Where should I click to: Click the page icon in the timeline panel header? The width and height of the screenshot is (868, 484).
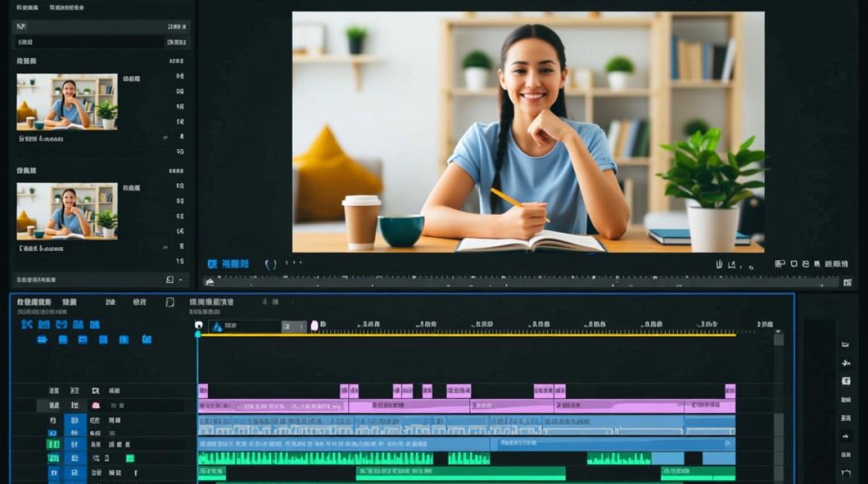[170, 302]
